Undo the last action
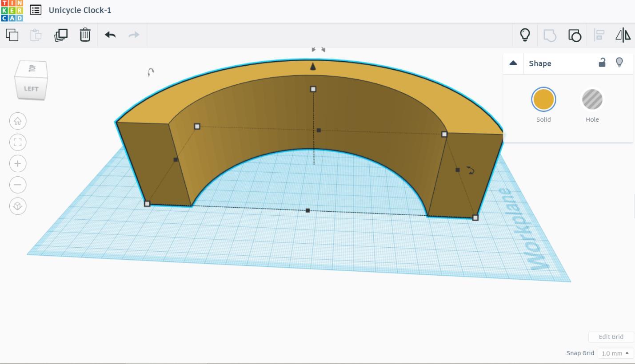The width and height of the screenshot is (635, 364). coord(110,35)
